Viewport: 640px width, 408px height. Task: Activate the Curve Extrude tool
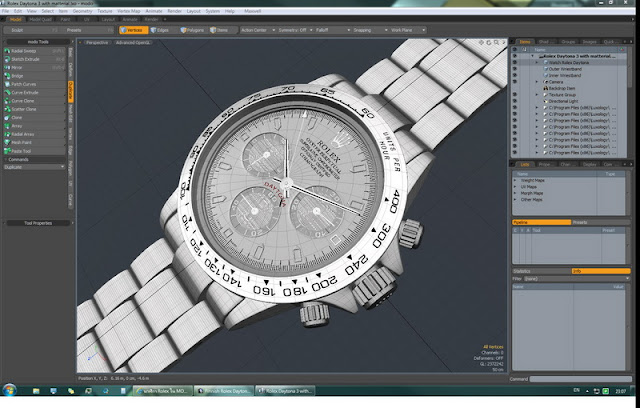[35, 93]
